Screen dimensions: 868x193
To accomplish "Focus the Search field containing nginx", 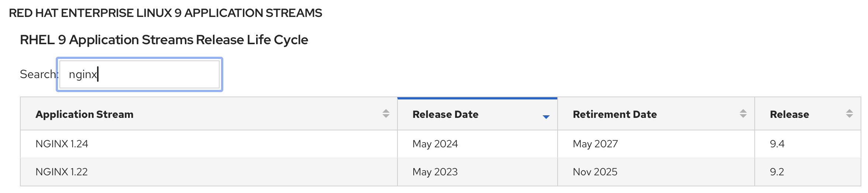I will 139,74.
